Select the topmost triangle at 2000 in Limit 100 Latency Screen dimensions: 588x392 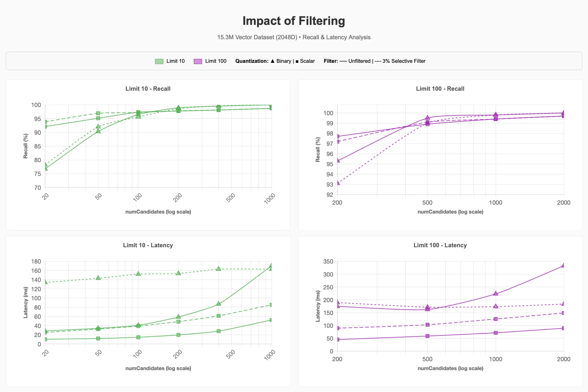click(563, 266)
